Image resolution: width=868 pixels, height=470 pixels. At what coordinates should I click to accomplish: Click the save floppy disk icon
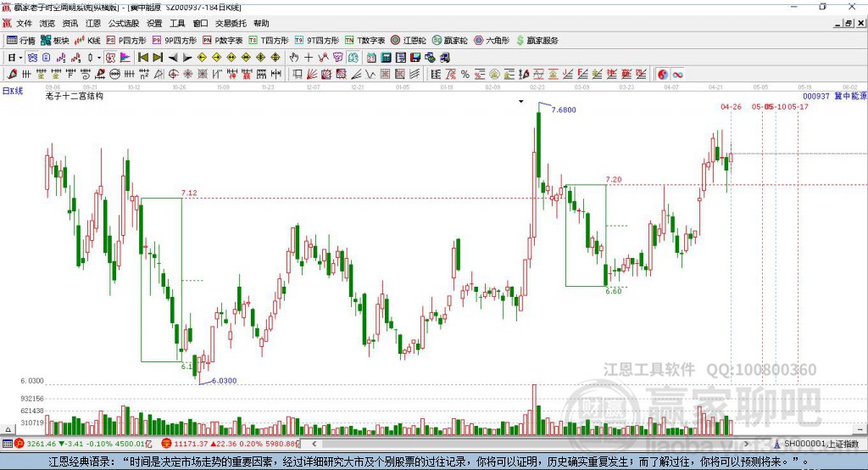click(x=415, y=58)
